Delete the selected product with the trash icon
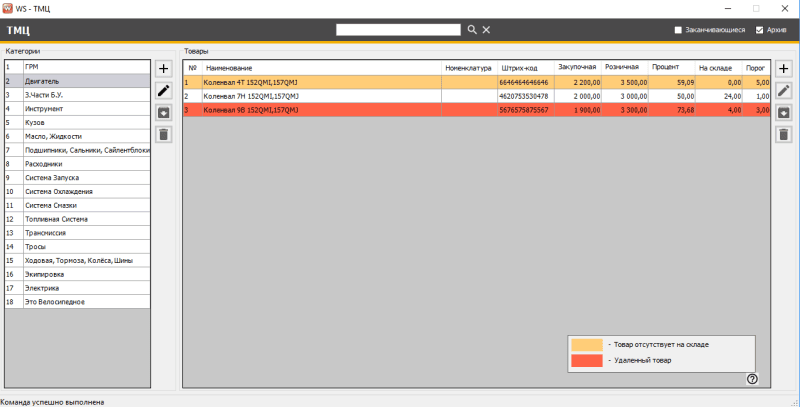 coord(784,134)
